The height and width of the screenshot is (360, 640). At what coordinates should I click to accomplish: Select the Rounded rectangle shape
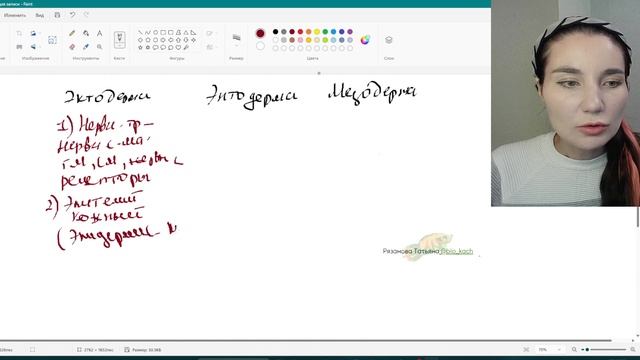pos(171,32)
